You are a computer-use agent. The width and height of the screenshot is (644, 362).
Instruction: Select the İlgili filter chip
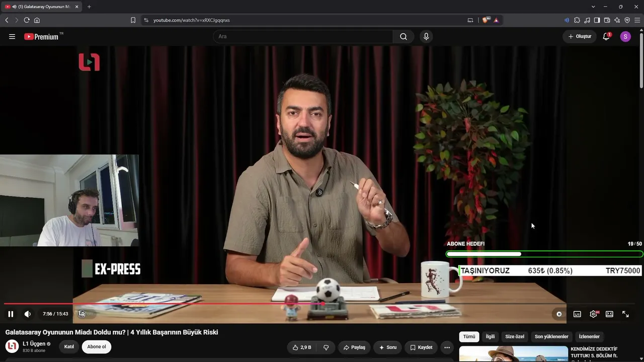point(490,337)
